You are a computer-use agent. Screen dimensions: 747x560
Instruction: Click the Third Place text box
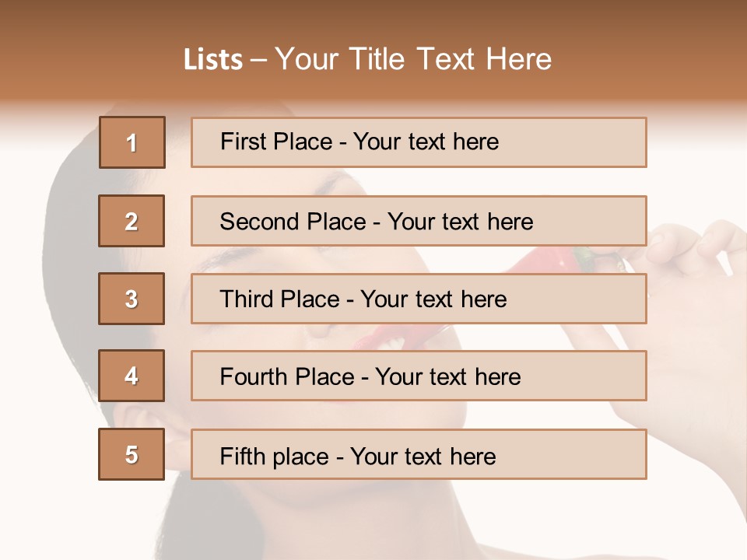tap(419, 299)
